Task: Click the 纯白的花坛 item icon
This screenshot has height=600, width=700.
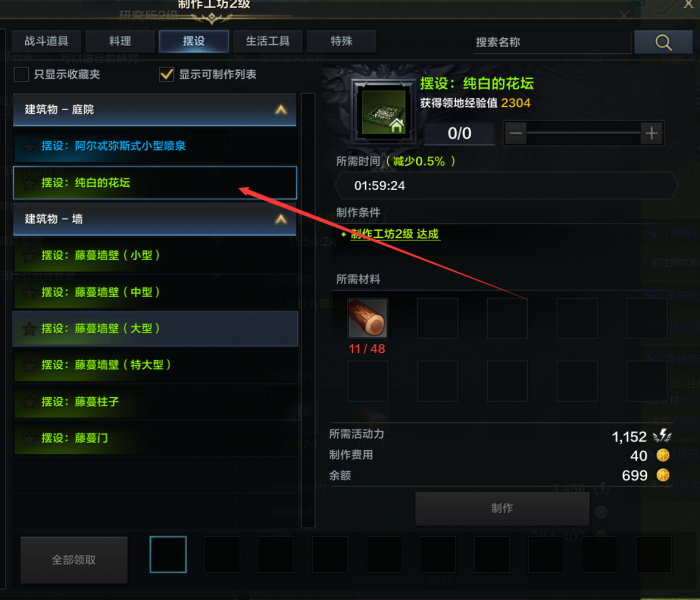Action: (383, 112)
